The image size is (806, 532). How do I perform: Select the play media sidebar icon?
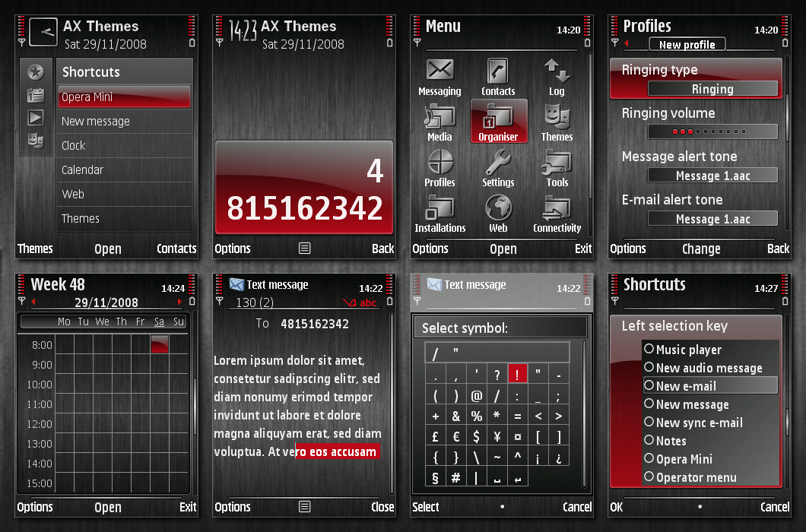36,118
